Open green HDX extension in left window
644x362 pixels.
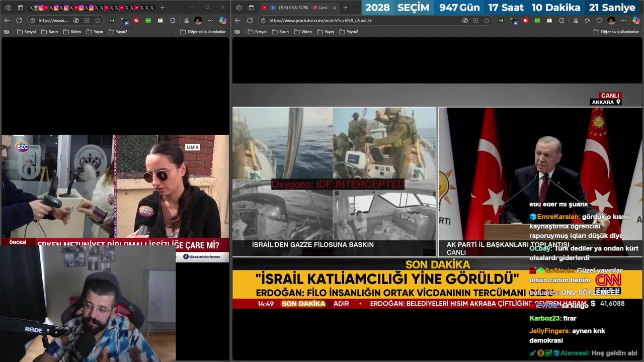pos(148,21)
